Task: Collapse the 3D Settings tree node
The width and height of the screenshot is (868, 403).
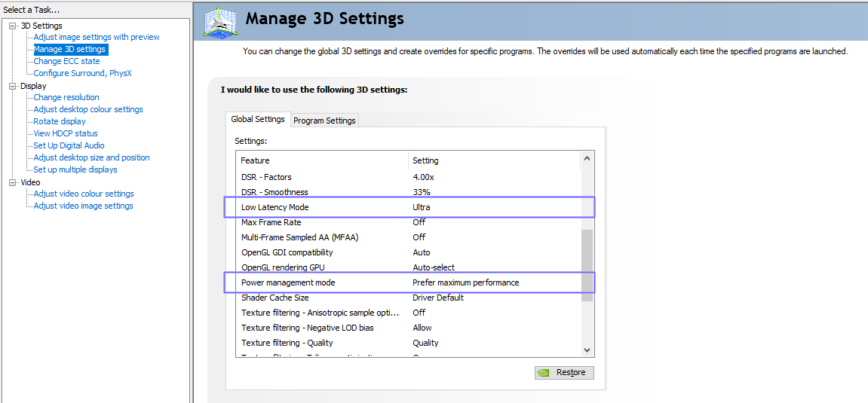Action: coord(13,26)
